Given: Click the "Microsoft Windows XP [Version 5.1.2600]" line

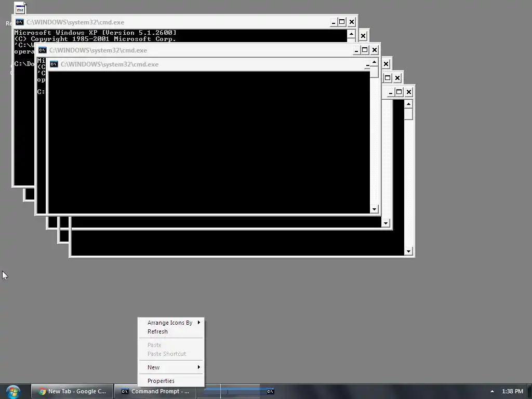Looking at the screenshot, I should click(x=96, y=33).
